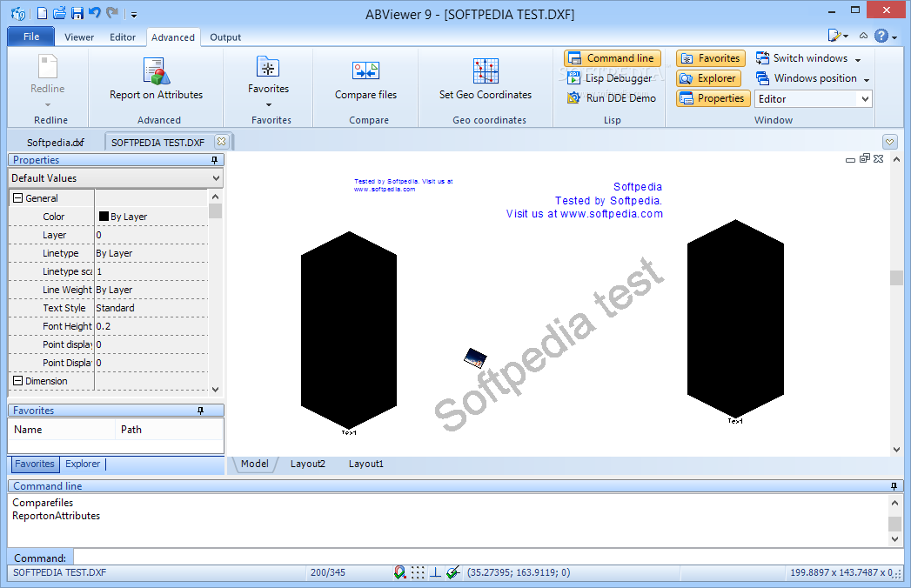Open the Lisp Debugger
This screenshot has width=911, height=588.
click(610, 78)
